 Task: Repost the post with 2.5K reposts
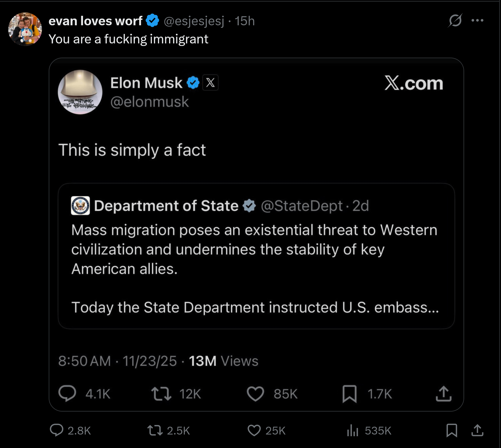(155, 430)
